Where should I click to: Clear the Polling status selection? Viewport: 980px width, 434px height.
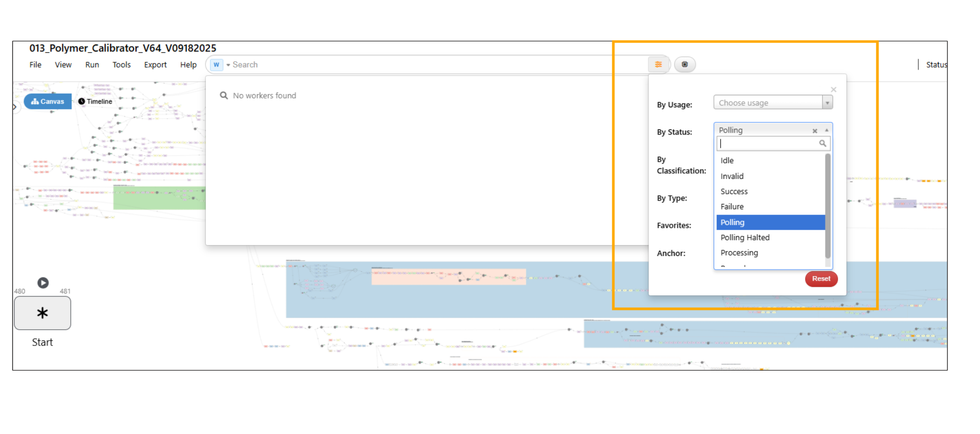[814, 131]
